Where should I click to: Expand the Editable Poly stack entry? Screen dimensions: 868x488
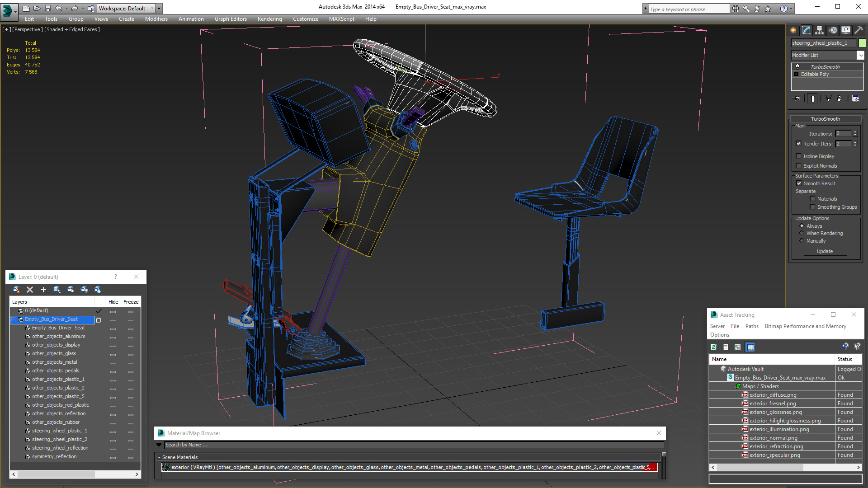pos(797,74)
